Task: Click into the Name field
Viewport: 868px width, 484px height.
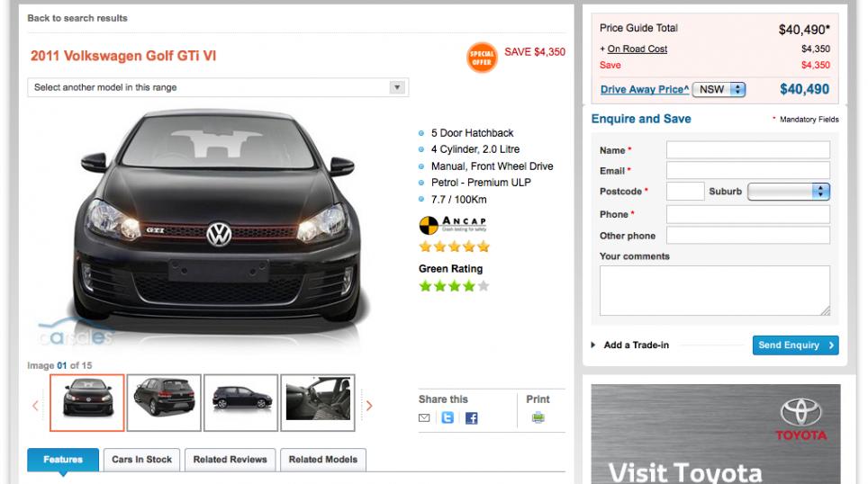Action: point(748,150)
